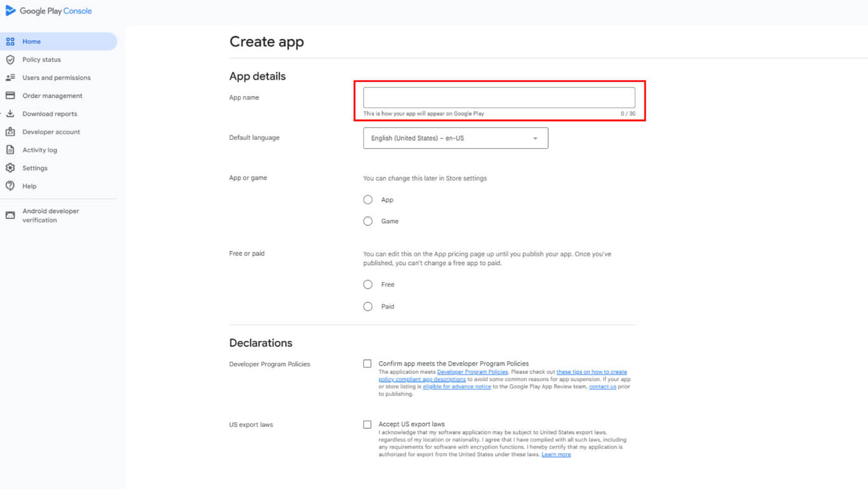Choose the Paid radio option
This screenshot has width=868, height=489.
368,306
